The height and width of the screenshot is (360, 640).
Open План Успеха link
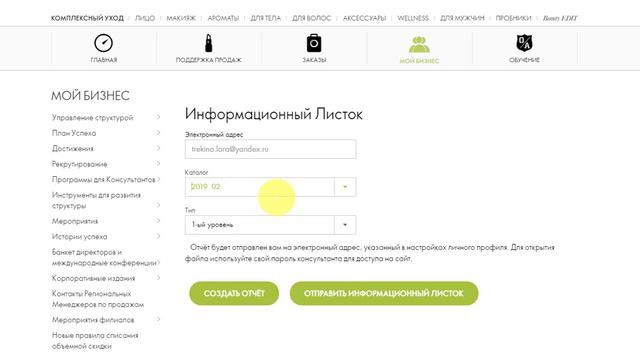pyautogui.click(x=74, y=133)
